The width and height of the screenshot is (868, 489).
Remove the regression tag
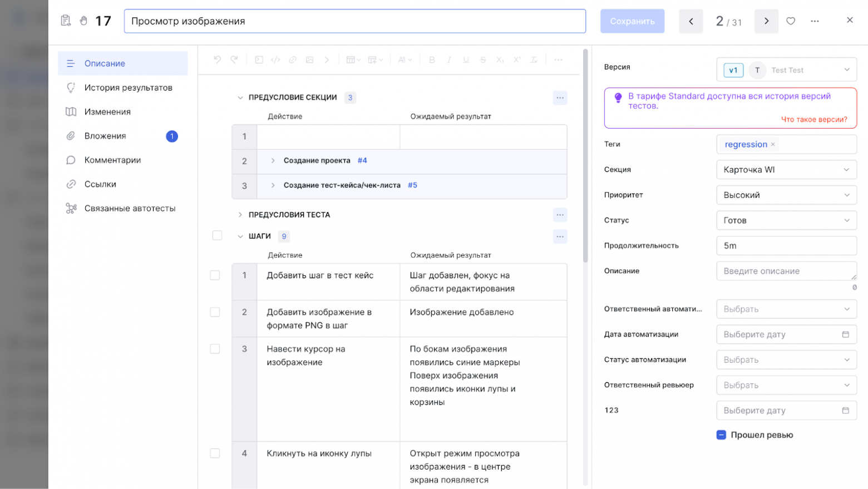click(773, 145)
